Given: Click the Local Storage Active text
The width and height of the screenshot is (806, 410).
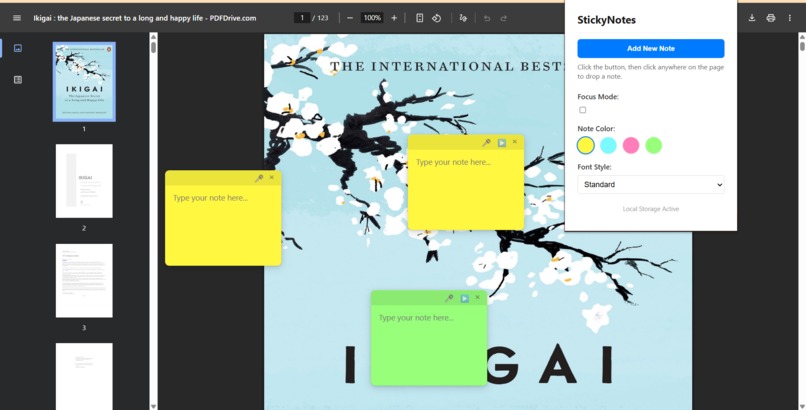Looking at the screenshot, I should tap(651, 209).
